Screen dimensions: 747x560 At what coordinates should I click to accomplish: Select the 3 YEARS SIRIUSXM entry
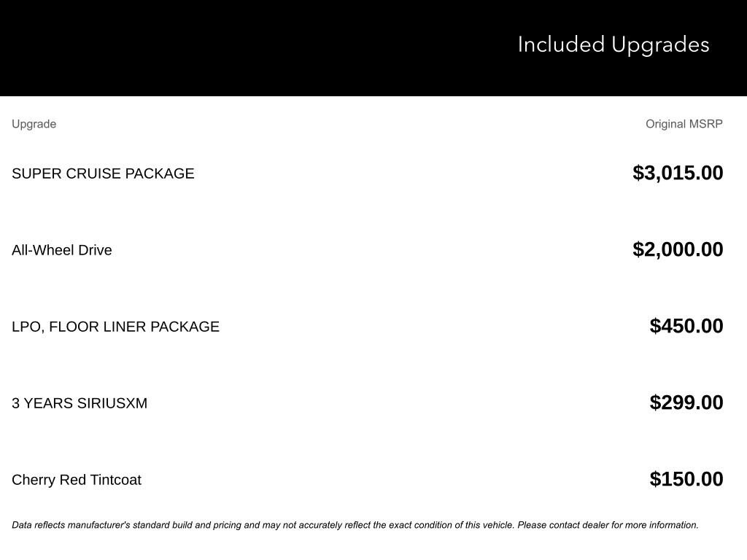click(x=80, y=403)
